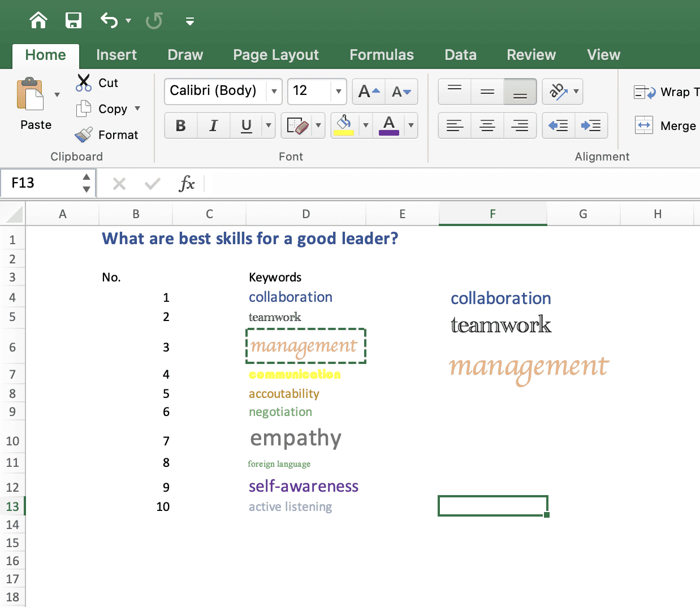Expand the Paste options arrow
The height and width of the screenshot is (607, 700).
click(57, 94)
